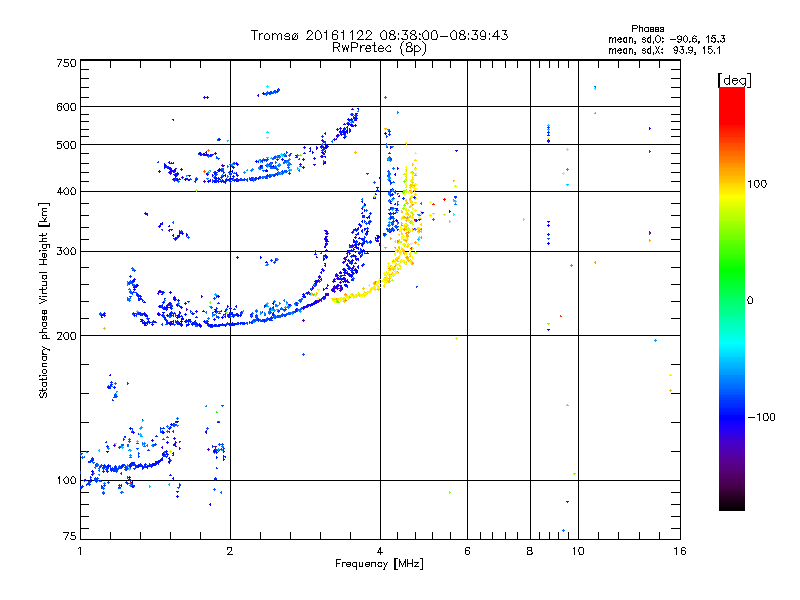Click the y-axis label '500'

click(x=66, y=145)
